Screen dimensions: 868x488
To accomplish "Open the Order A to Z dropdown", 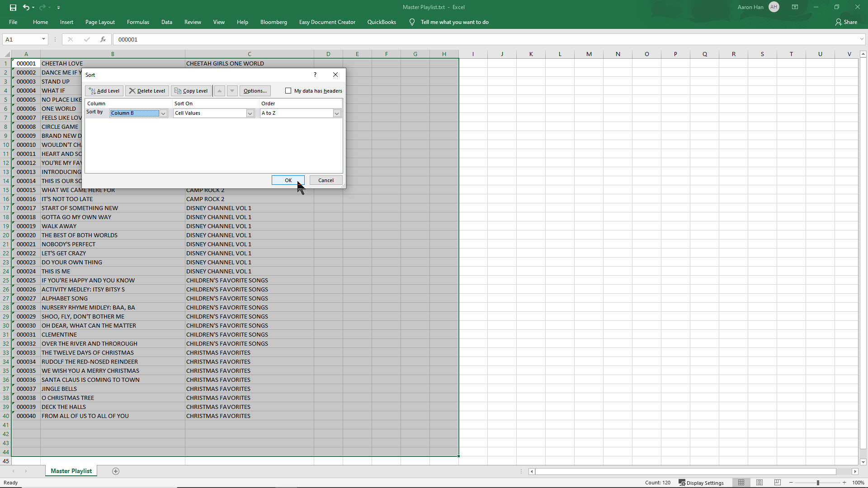I will (x=337, y=113).
